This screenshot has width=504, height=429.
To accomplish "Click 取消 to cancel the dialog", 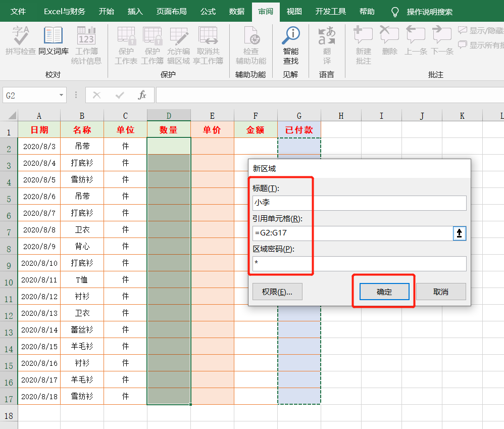I will pyautogui.click(x=440, y=292).
